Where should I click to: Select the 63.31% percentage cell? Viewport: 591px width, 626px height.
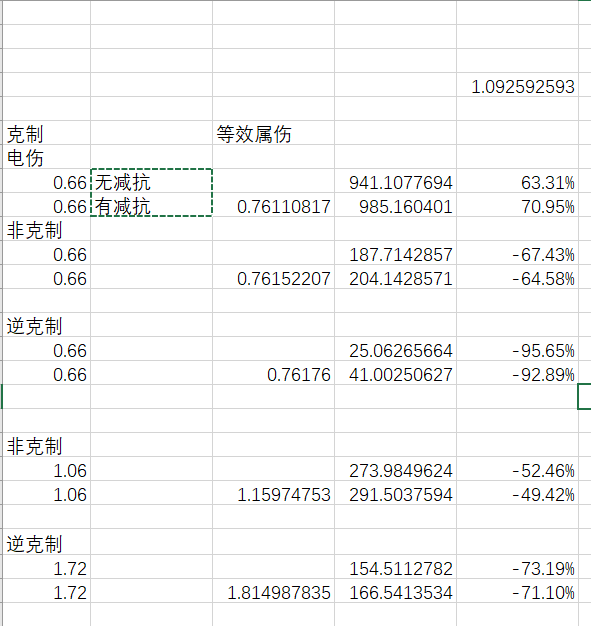518,181
